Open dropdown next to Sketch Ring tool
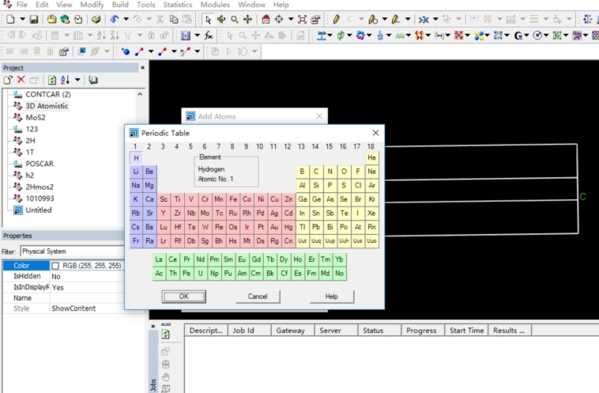 click(x=385, y=19)
